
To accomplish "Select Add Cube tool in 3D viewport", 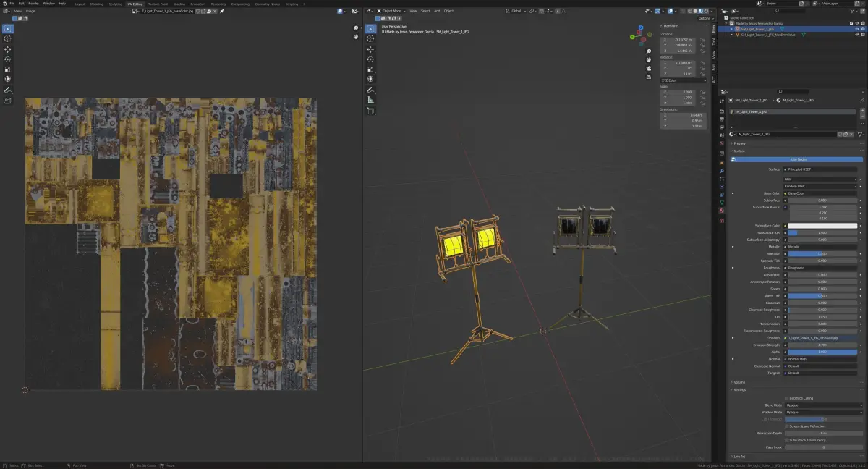I will point(370,111).
